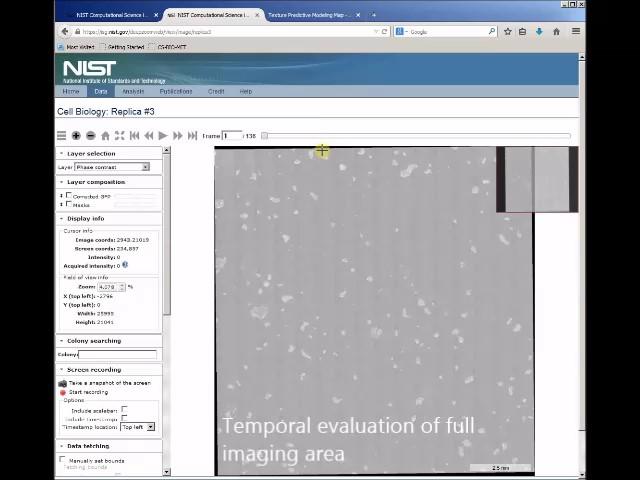This screenshot has width=640, height=480.
Task: Reset view using the home icon
Action: coord(105,136)
